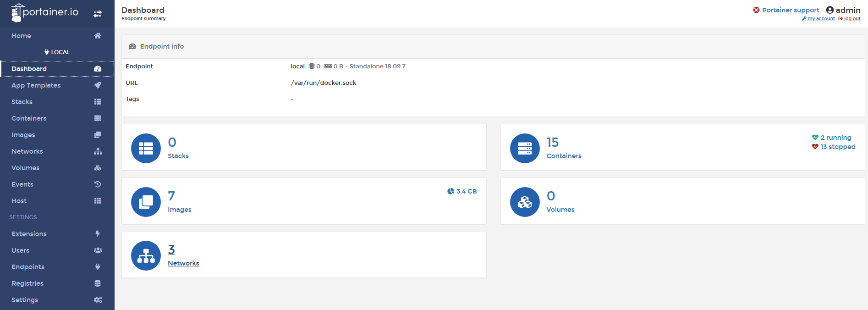Click the Networks sitemap icon in sidebar
868x310 pixels.
(x=98, y=151)
